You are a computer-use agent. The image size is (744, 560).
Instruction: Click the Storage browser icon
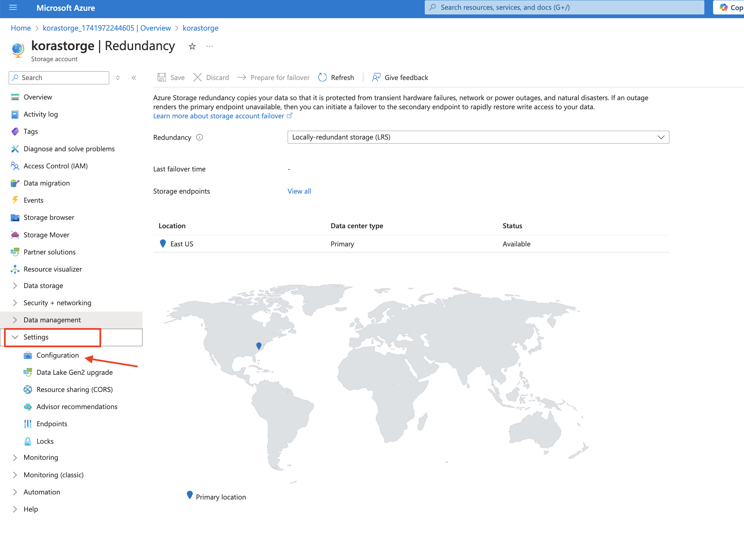(x=15, y=218)
